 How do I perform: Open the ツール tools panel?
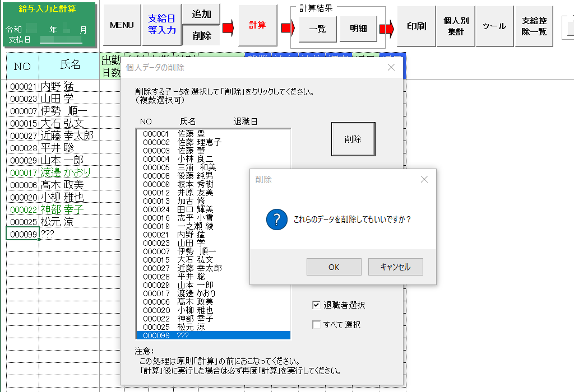(x=494, y=25)
